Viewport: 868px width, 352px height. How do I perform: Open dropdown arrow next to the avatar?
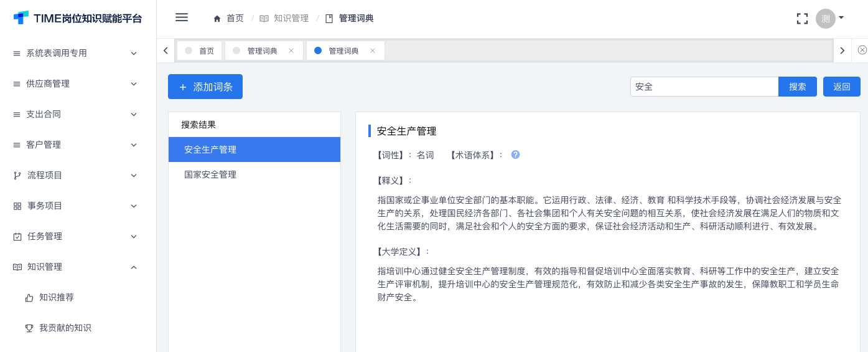coord(841,17)
